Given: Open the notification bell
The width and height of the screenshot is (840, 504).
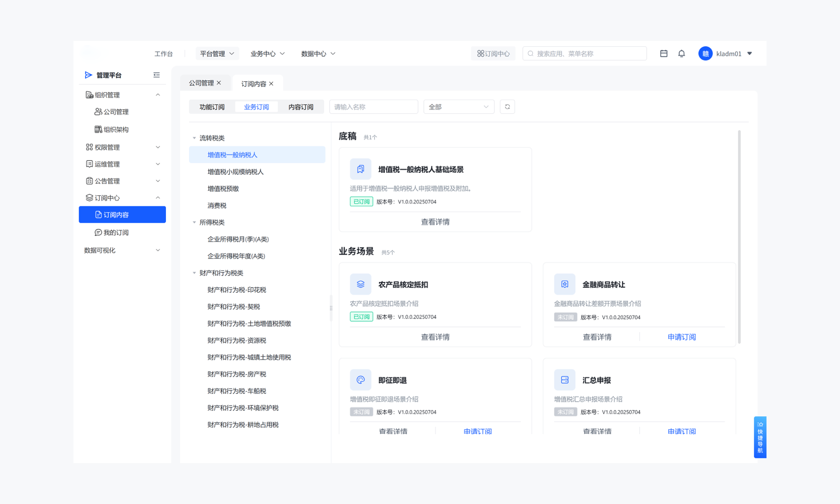Looking at the screenshot, I should (681, 54).
